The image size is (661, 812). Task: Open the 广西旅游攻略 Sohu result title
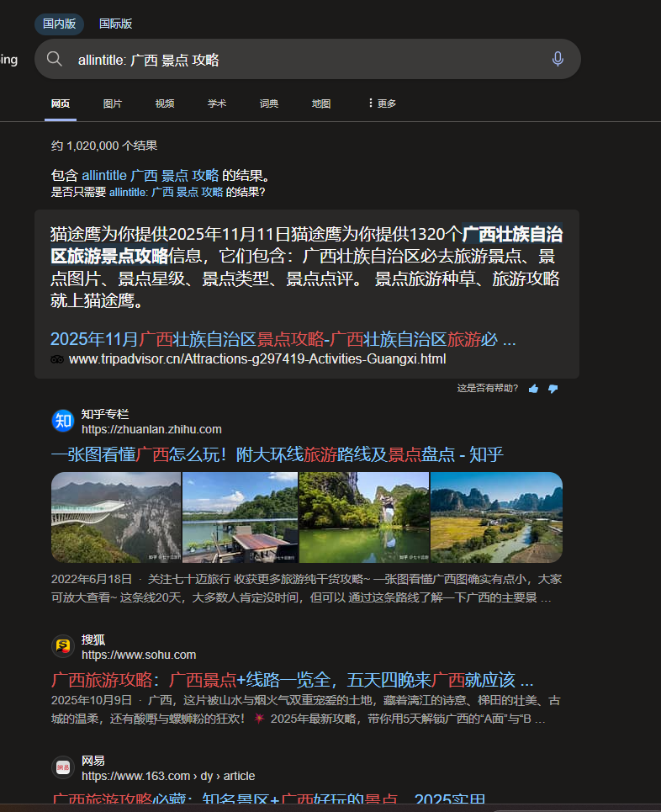[293, 679]
